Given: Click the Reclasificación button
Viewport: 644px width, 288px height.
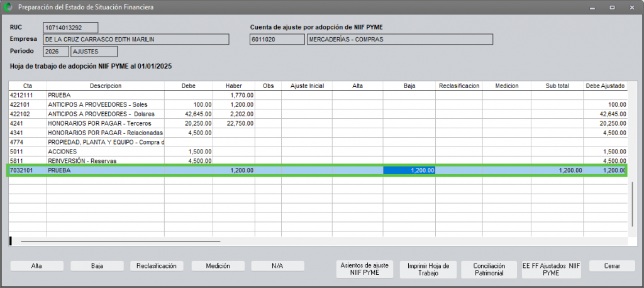Looking at the screenshot, I should click(157, 266).
